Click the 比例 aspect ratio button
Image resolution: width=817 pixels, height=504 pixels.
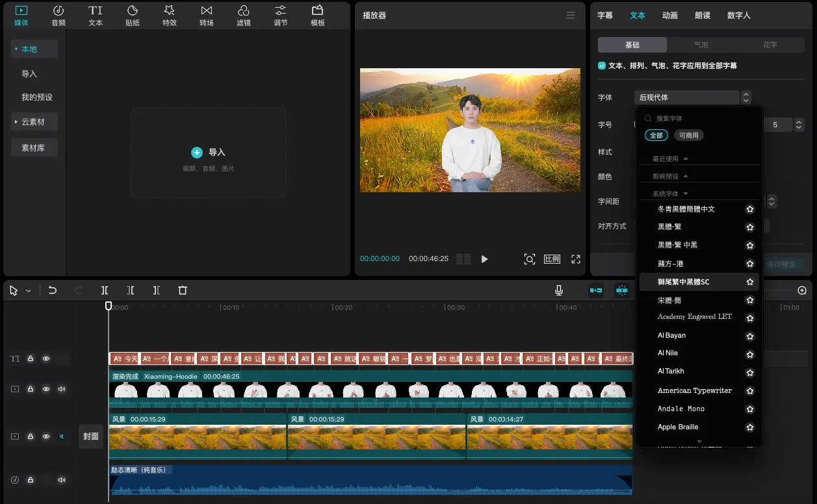(x=552, y=258)
